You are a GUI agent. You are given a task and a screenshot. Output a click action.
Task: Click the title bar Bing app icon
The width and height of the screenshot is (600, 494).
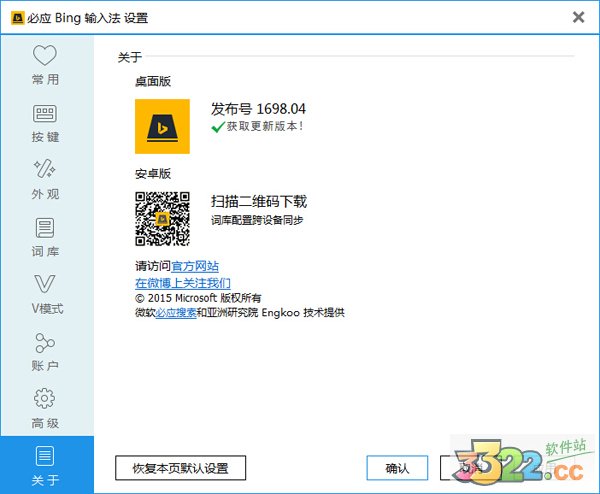point(17,18)
